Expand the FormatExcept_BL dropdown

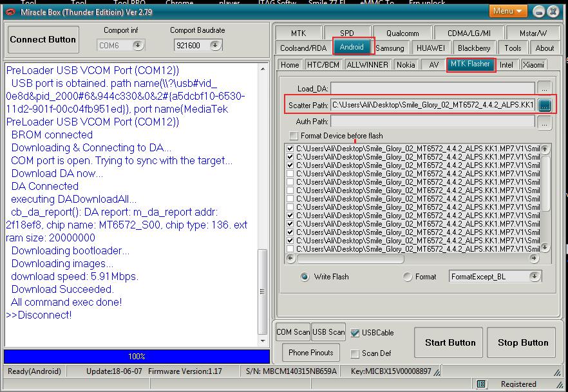tap(535, 277)
